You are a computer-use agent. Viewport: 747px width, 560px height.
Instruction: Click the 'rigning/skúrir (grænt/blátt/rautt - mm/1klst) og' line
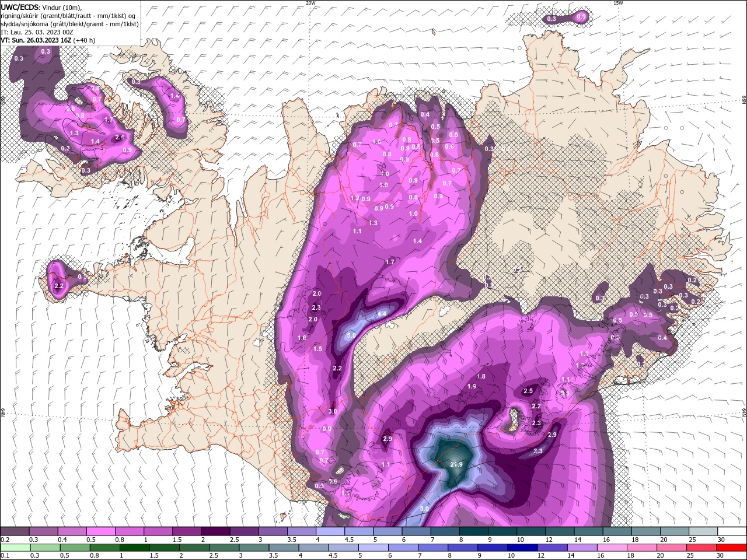point(68,16)
